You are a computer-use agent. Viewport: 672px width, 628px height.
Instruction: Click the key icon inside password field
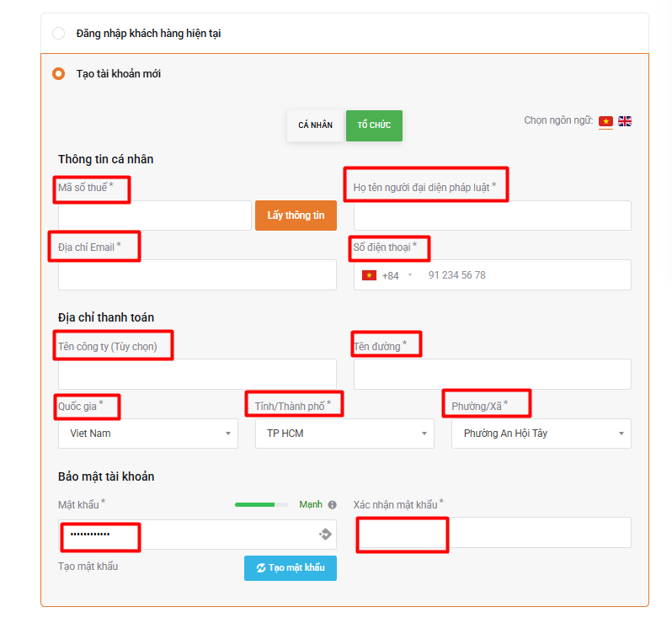tap(325, 534)
